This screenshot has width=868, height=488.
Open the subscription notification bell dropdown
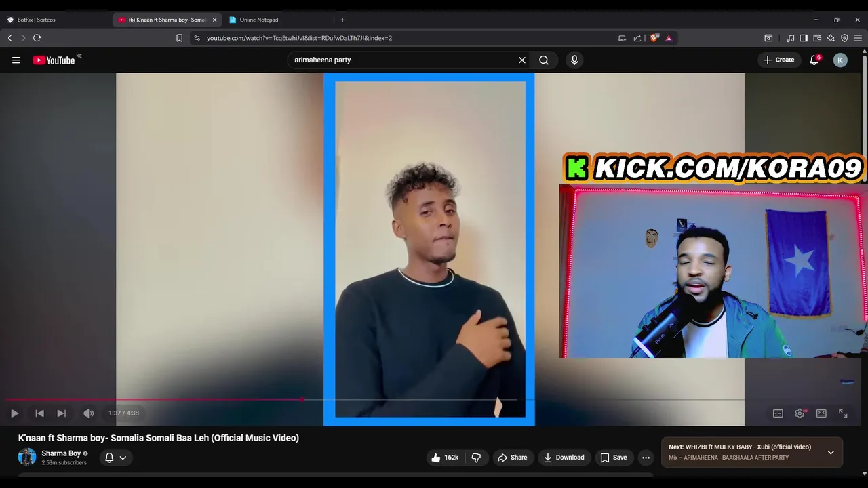pos(116,457)
